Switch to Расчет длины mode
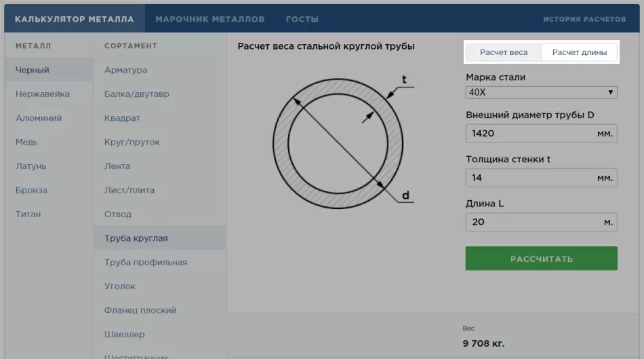Screen dimensions: 644x359 point(579,52)
